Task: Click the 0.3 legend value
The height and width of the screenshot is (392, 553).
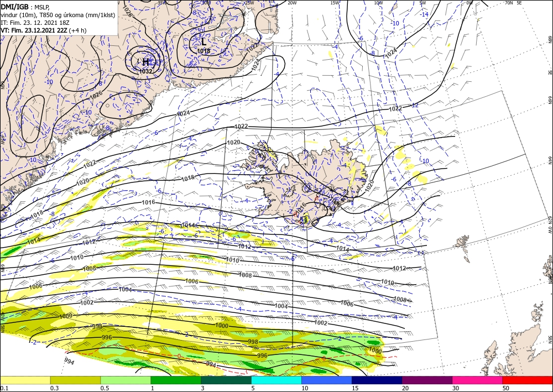Action: click(54, 388)
